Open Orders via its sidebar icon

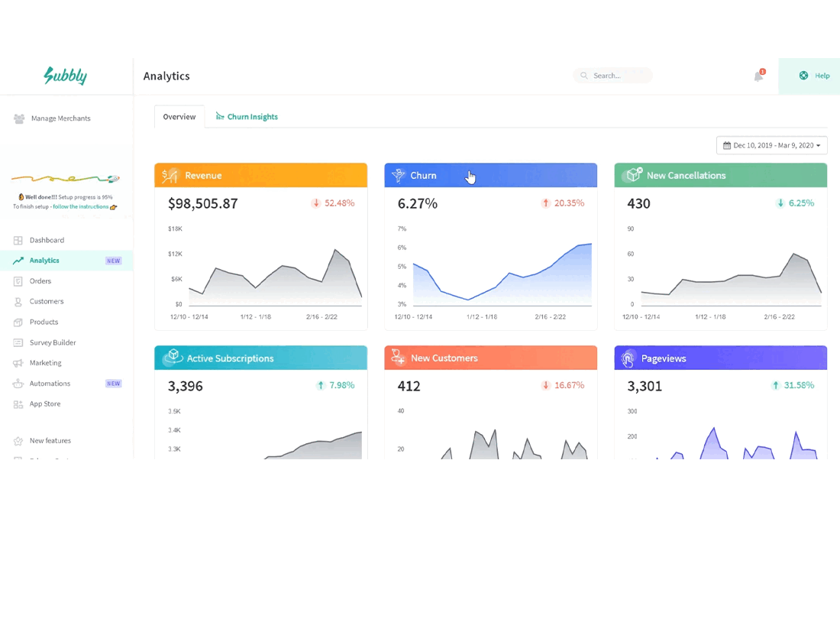coord(18,280)
